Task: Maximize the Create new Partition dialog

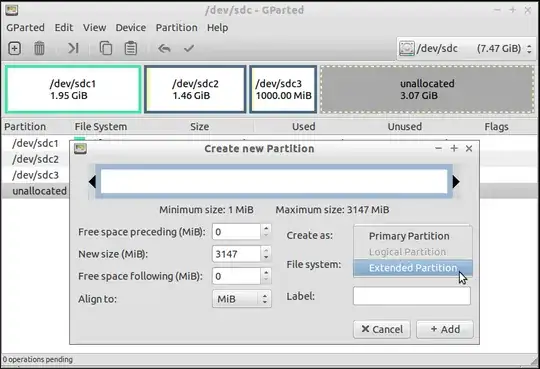Action: pyautogui.click(x=454, y=148)
